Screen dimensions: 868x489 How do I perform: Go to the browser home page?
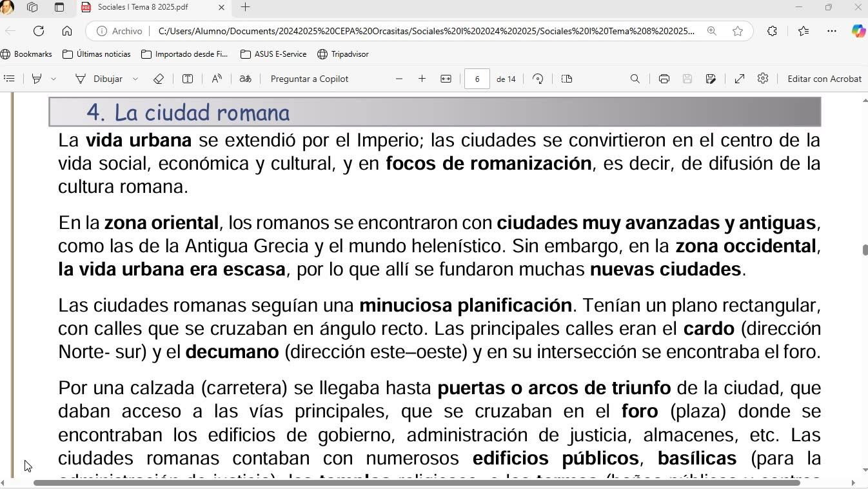pyautogui.click(x=67, y=31)
